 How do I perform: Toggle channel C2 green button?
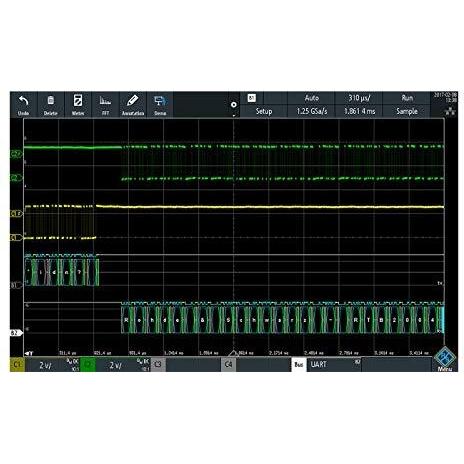(x=88, y=365)
